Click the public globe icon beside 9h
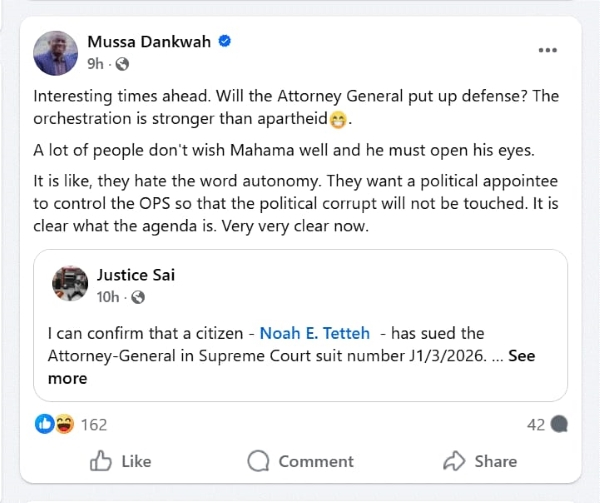Image resolution: width=600 pixels, height=503 pixels. click(x=123, y=64)
